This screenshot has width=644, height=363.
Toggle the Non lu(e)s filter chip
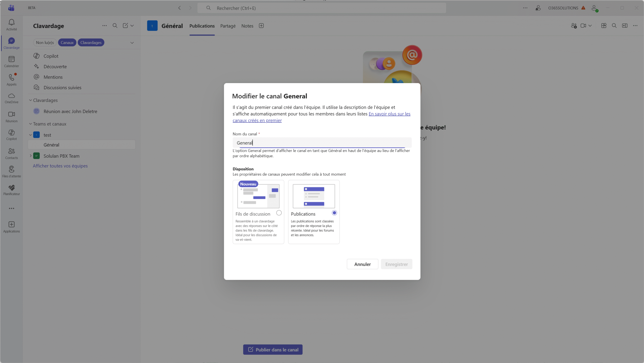point(45,43)
